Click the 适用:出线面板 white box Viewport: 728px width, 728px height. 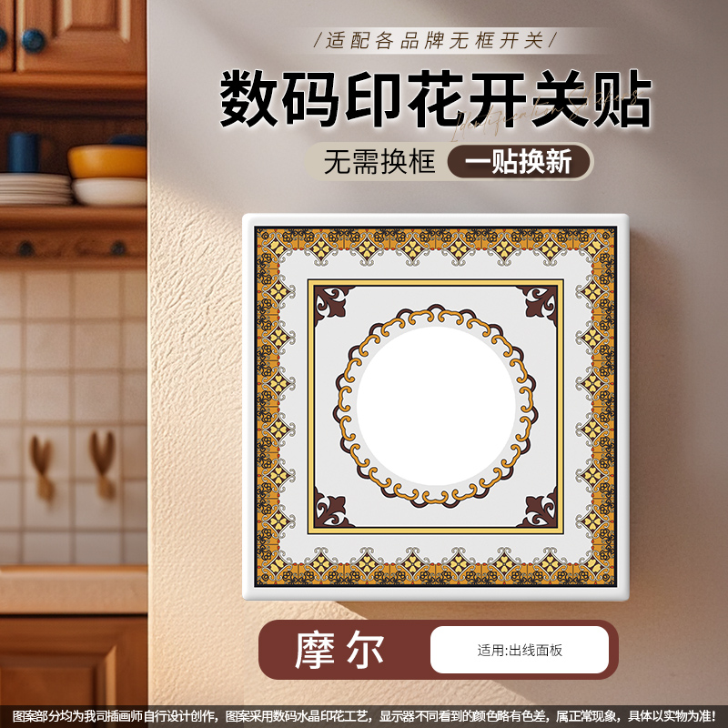(519, 650)
